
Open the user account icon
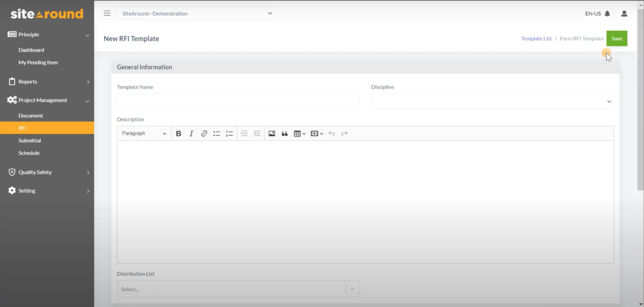click(624, 13)
